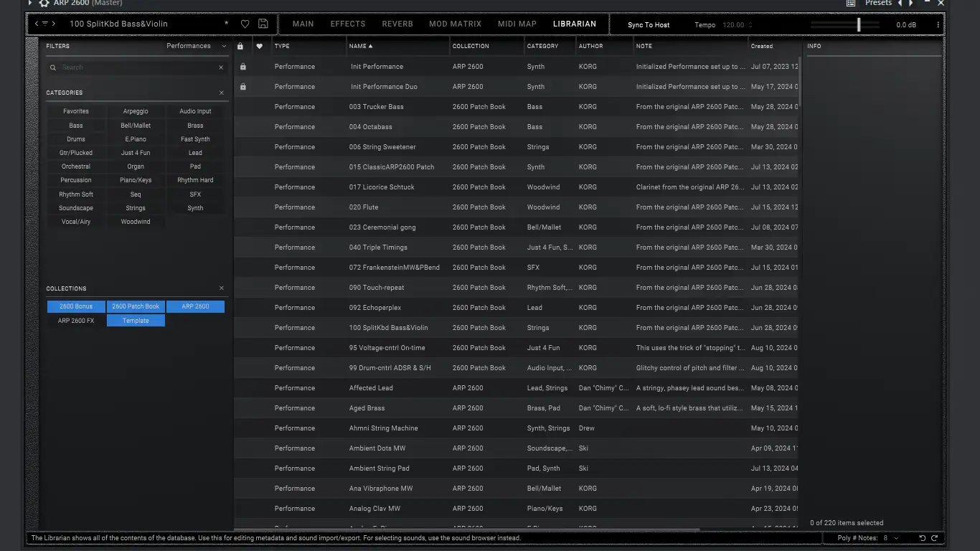Select the Ahmni String Machine row

pos(516,428)
